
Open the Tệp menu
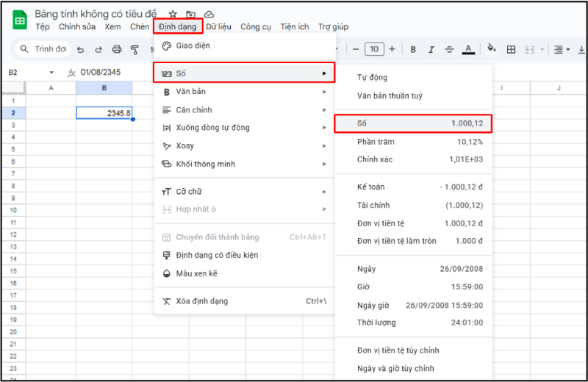point(43,26)
